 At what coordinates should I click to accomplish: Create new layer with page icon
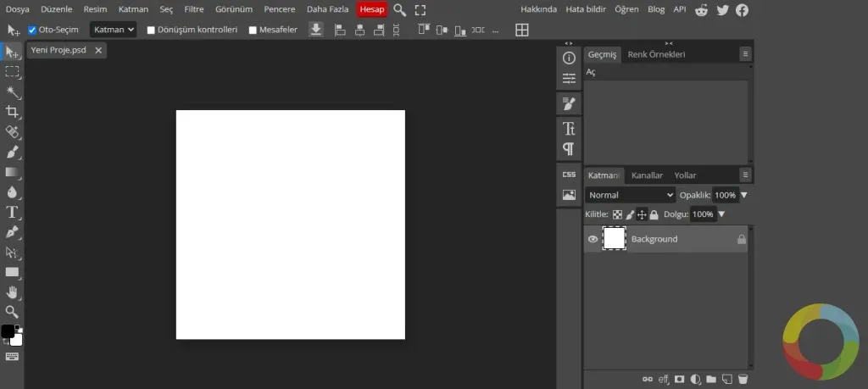[727, 379]
